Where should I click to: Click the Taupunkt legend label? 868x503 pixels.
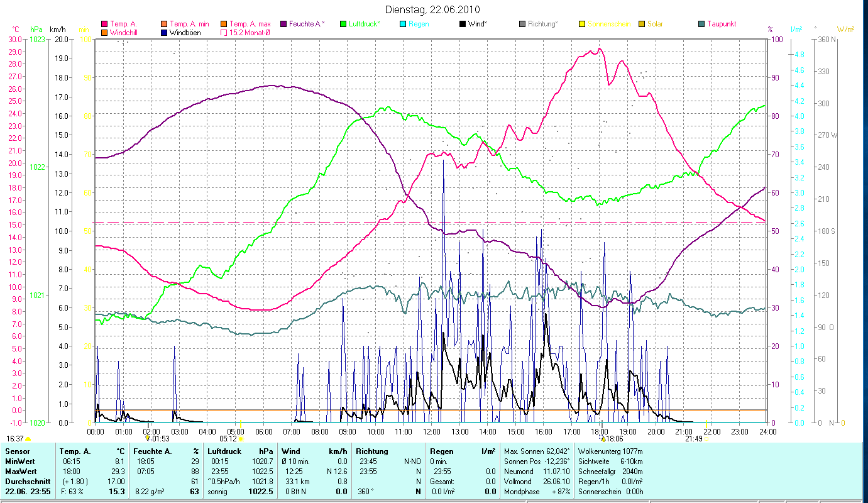[721, 24]
